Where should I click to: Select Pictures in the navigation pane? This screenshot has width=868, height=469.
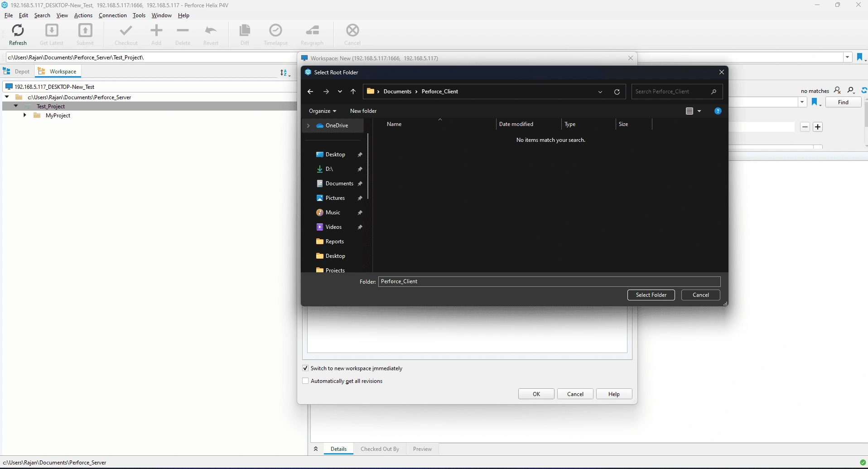click(335, 198)
